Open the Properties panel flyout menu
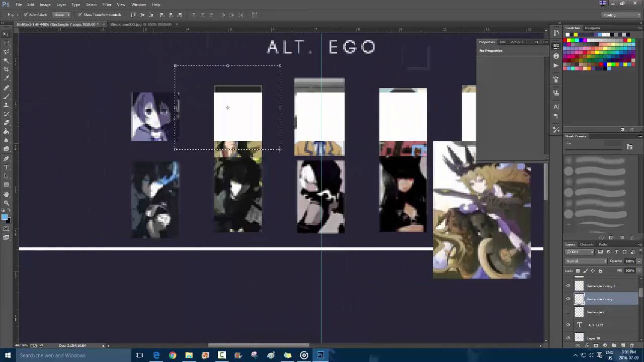The image size is (644, 362). [546, 42]
